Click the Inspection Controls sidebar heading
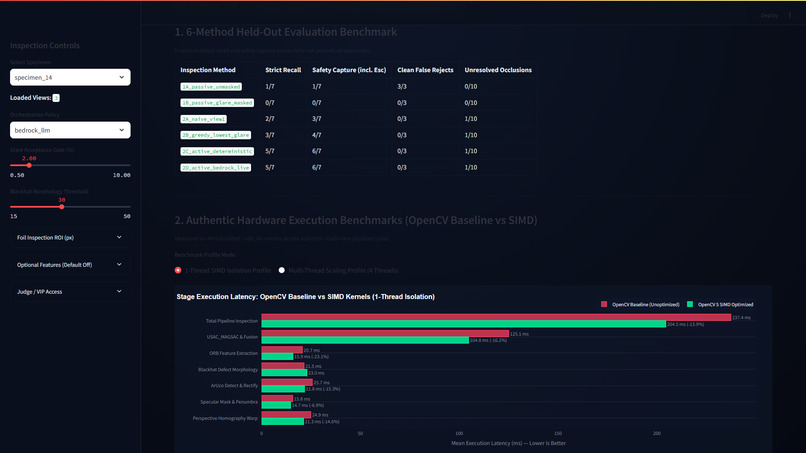The image size is (806, 453). [45, 45]
